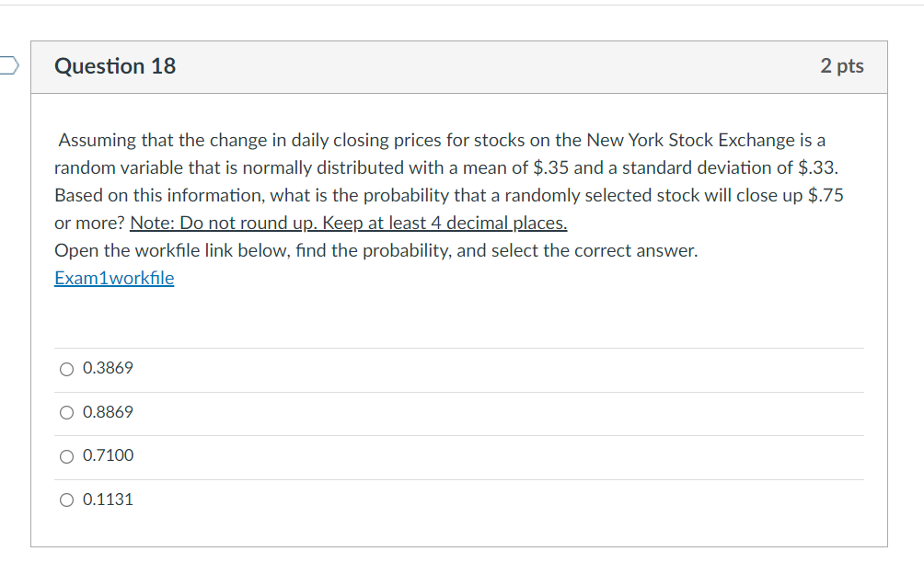The width and height of the screenshot is (924, 586).
Task: Click the gray question header bar
Action: point(460,66)
